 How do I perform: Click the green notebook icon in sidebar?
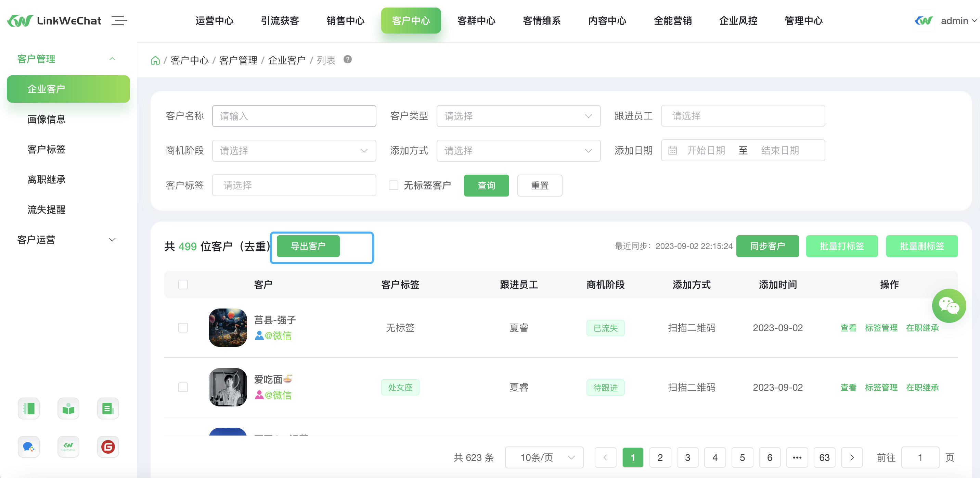tap(28, 408)
